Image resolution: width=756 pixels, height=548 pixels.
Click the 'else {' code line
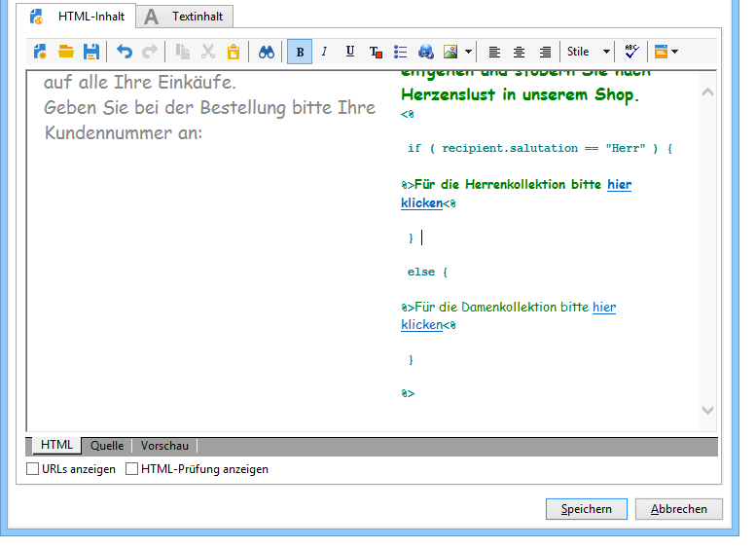[428, 273]
